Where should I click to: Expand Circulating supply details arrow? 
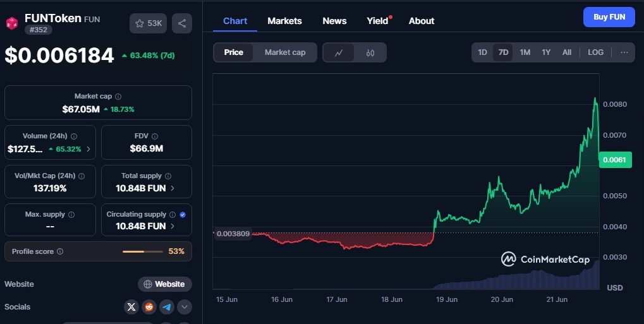click(173, 226)
